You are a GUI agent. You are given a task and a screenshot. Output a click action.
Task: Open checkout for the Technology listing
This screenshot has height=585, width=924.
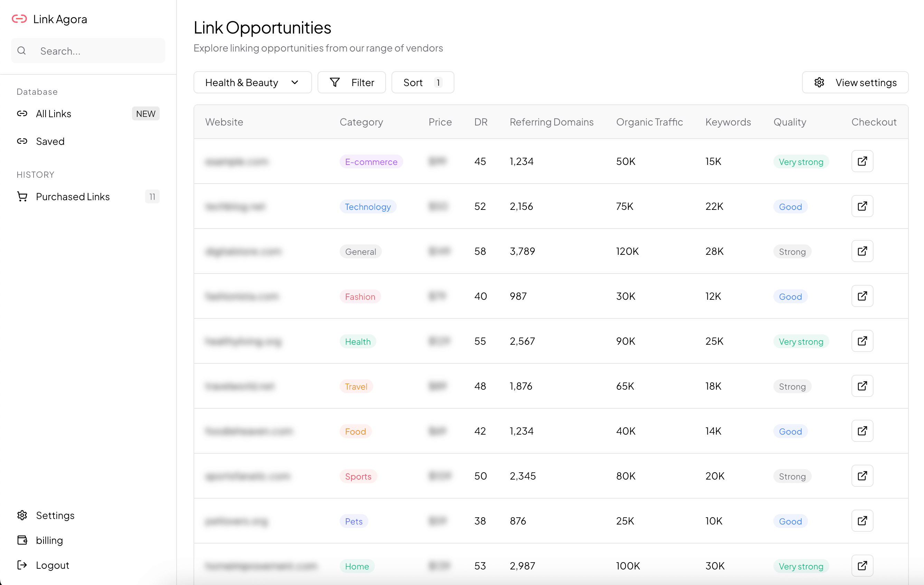862,206
